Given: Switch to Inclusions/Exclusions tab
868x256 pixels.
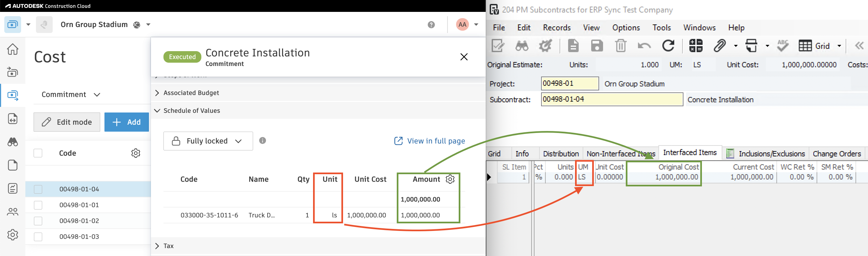Looking at the screenshot, I should (766, 154).
